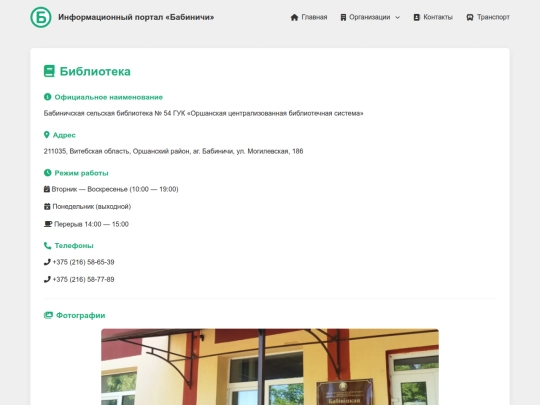Click the Бабиничская сельская библиотека № 54 text
540x405 pixels.
click(203, 113)
